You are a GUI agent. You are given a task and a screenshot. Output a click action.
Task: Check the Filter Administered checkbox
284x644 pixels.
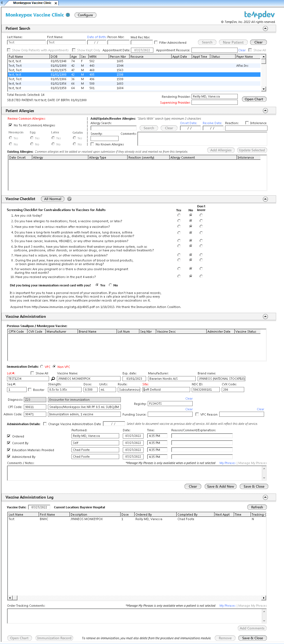tap(156, 43)
